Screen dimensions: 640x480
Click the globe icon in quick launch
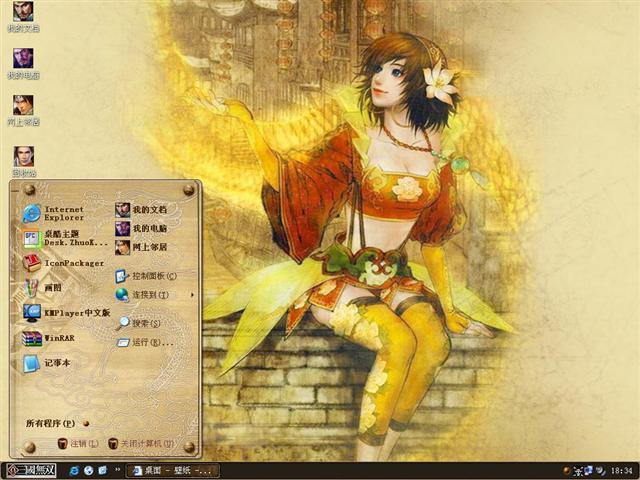[89, 471]
